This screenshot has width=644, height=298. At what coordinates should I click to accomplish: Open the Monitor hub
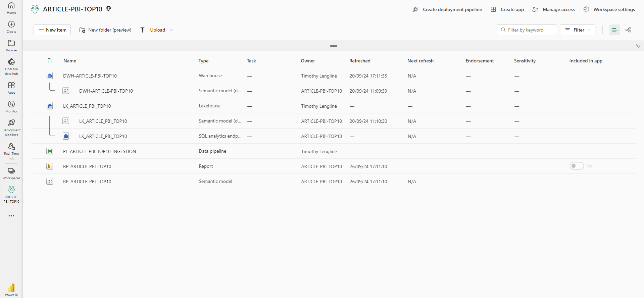coord(11,107)
